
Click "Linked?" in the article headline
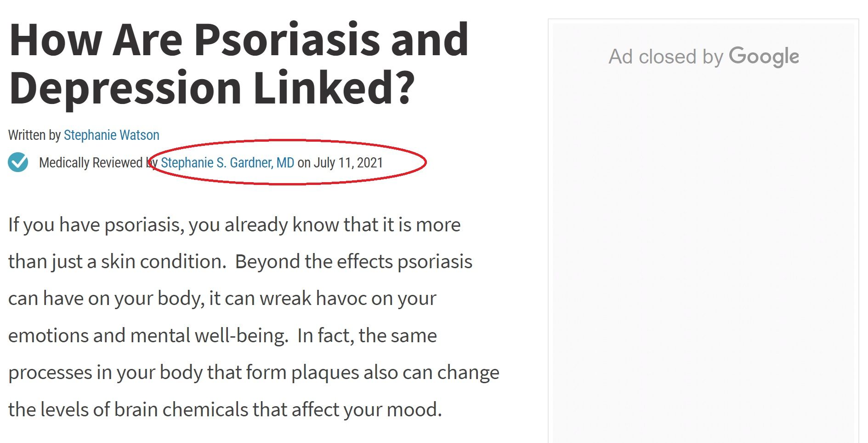(x=334, y=87)
